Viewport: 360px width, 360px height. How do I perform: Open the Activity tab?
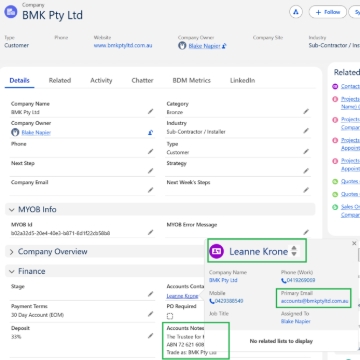point(101,80)
